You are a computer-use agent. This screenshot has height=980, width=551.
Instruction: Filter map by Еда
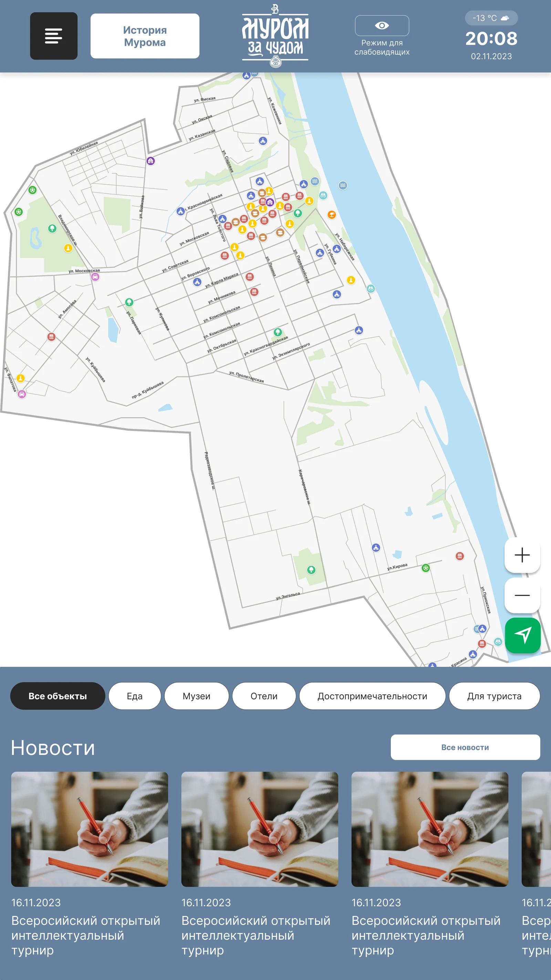click(135, 696)
